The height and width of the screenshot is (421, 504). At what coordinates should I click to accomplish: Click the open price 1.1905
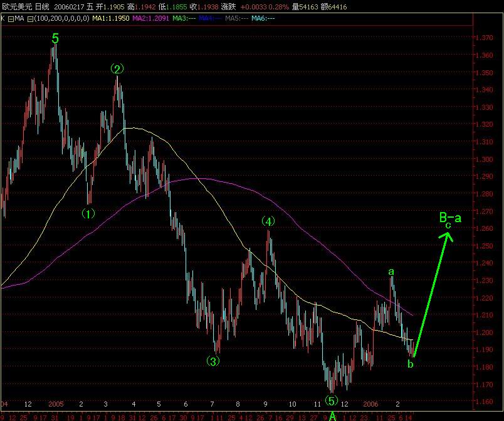click(x=115, y=7)
